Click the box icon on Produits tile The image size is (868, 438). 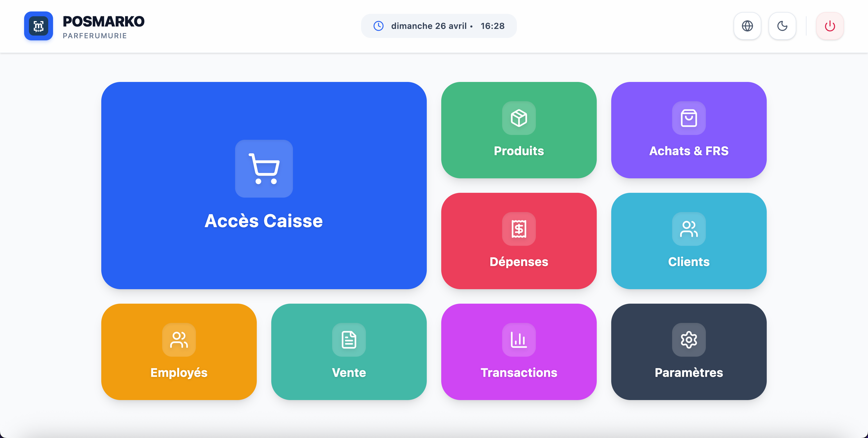519,118
